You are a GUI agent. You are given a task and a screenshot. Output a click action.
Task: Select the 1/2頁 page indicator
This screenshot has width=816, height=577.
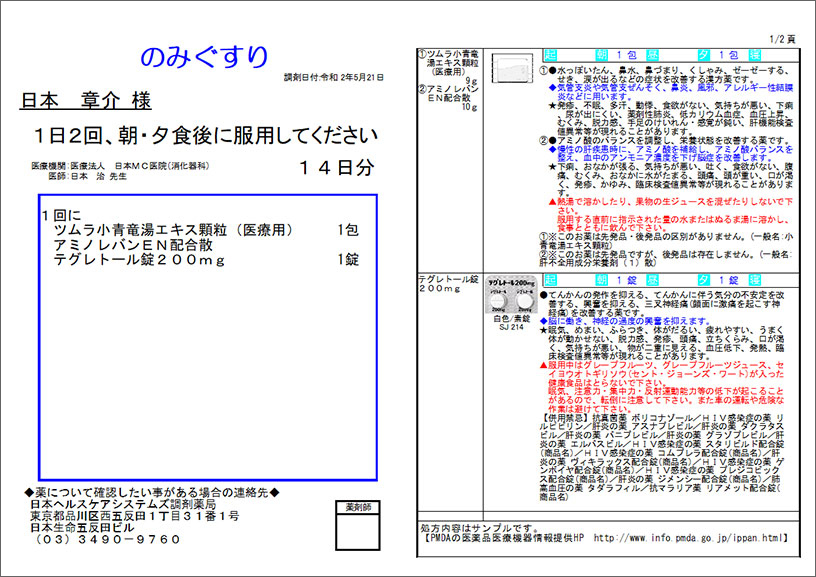click(x=782, y=39)
